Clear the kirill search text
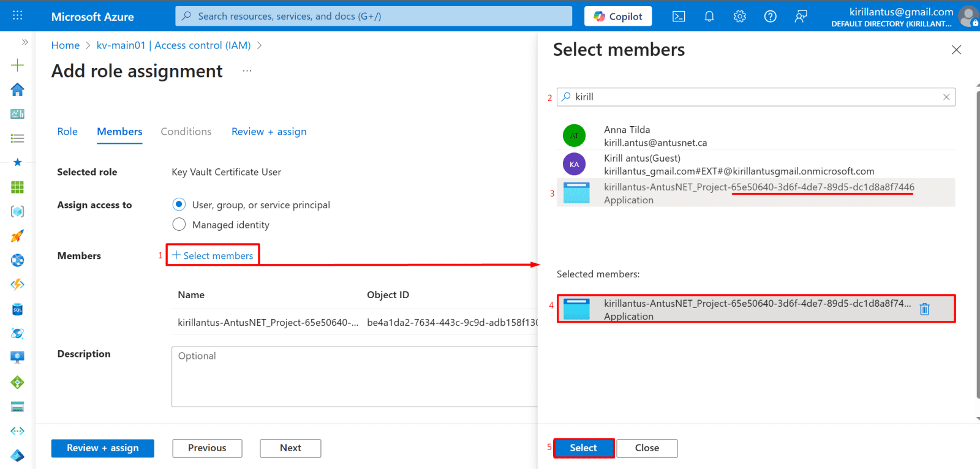Image resolution: width=980 pixels, height=469 pixels. (946, 97)
